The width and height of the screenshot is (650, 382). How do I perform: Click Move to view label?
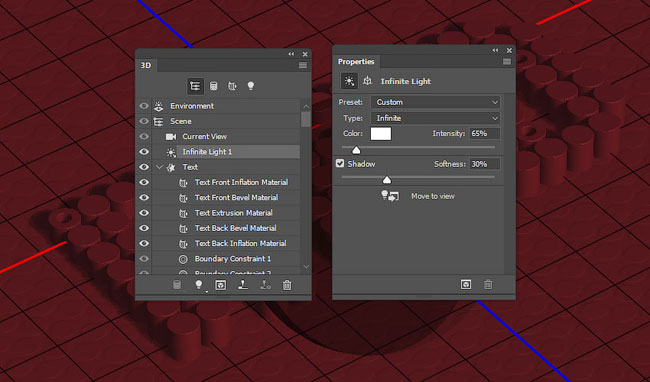(x=433, y=196)
